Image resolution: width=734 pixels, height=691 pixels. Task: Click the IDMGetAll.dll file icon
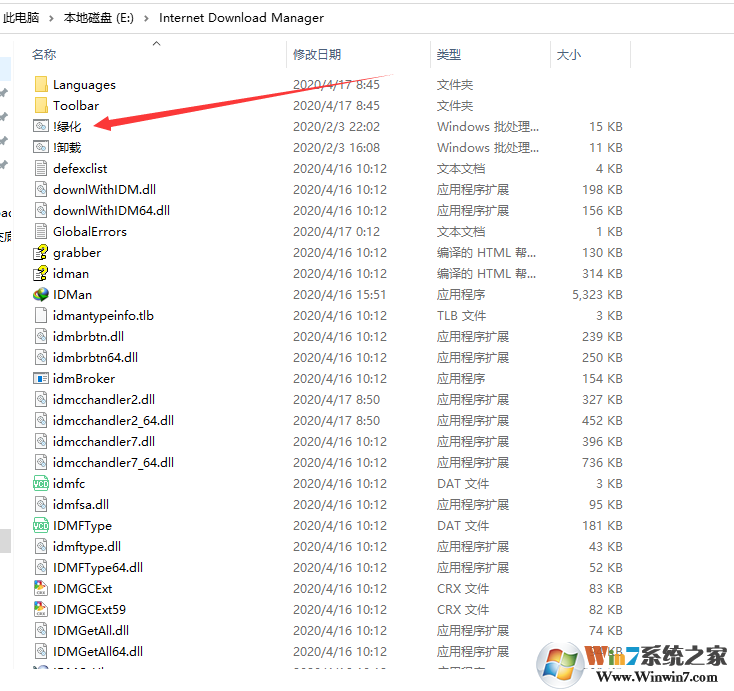pos(41,631)
